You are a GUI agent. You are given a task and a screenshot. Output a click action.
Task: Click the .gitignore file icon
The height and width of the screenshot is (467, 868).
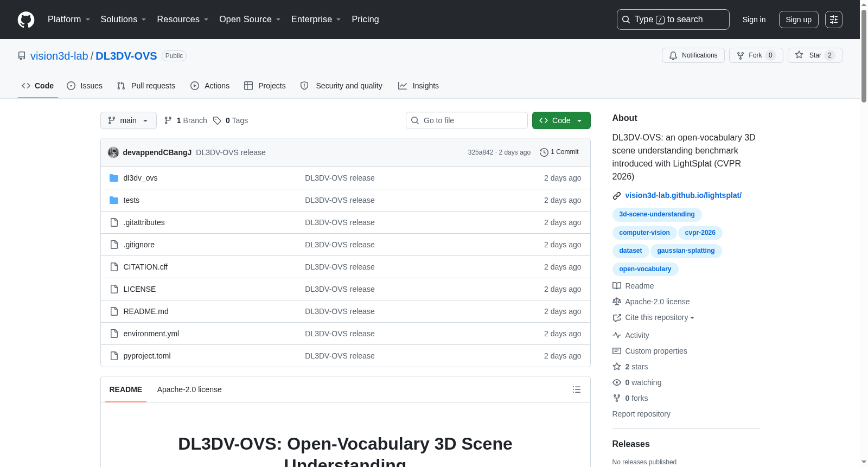(x=114, y=245)
